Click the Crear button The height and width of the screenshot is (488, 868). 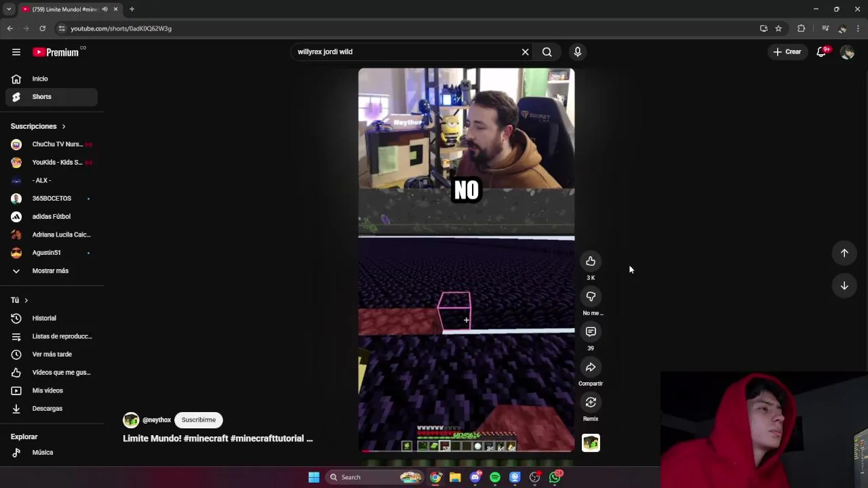pos(787,52)
